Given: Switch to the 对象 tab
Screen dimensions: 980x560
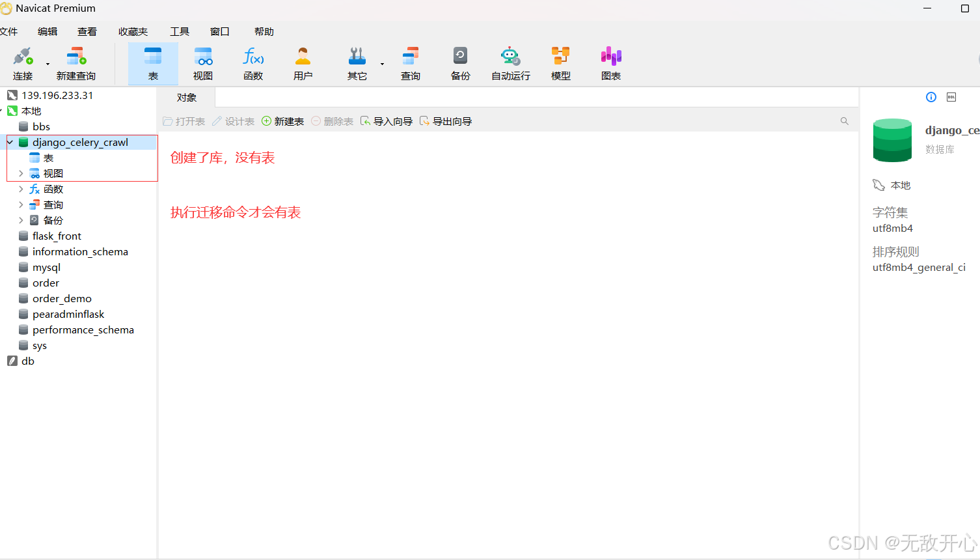Looking at the screenshot, I should coord(187,98).
